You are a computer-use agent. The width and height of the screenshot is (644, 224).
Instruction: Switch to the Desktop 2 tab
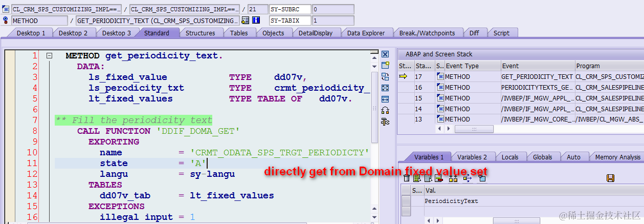(73, 33)
